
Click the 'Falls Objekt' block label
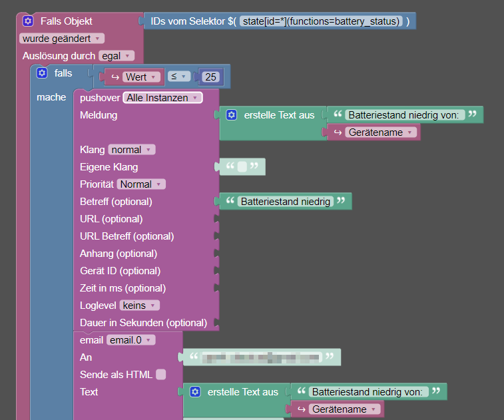coord(66,21)
